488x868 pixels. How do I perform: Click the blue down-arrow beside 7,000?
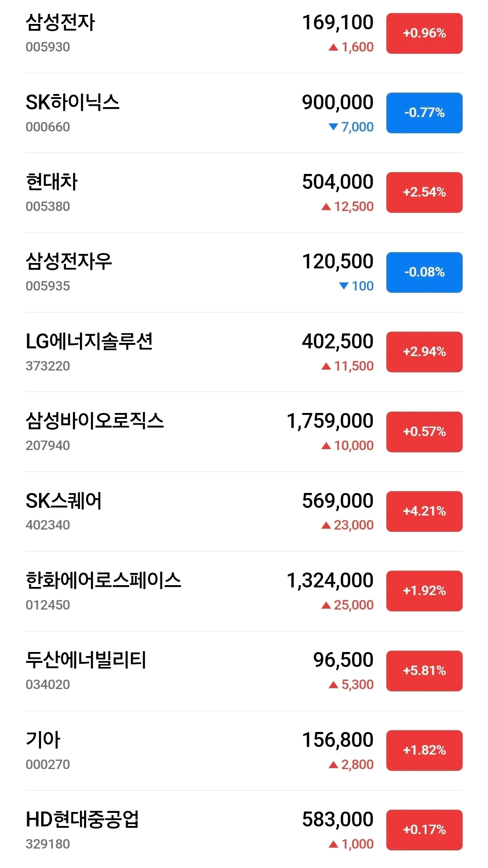(333, 127)
